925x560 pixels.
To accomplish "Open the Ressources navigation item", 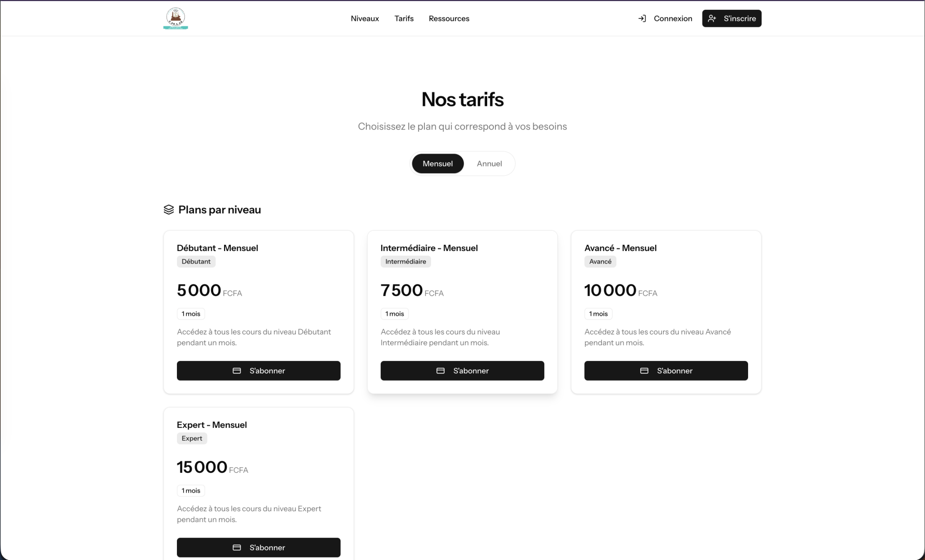I will (449, 19).
